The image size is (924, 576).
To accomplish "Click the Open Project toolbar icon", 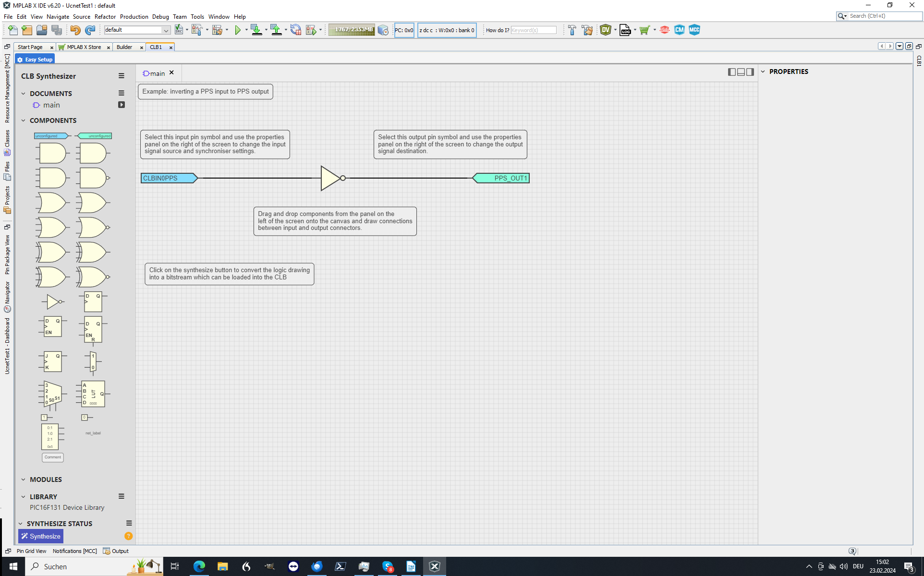I will click(42, 30).
